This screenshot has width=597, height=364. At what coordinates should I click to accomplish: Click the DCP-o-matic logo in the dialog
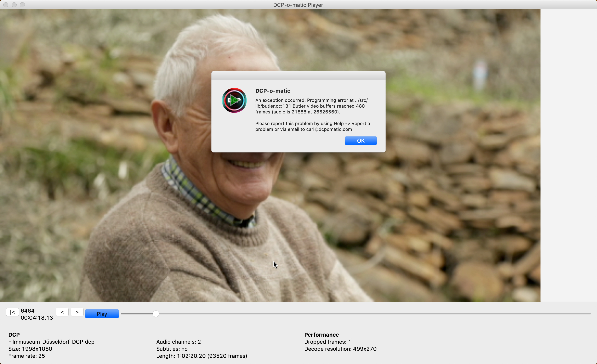[x=234, y=100]
